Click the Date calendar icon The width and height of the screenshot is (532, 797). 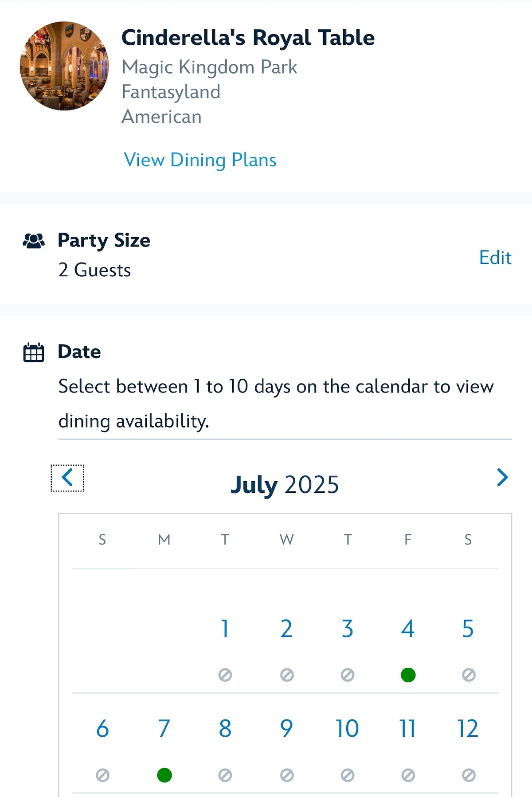[34, 353]
